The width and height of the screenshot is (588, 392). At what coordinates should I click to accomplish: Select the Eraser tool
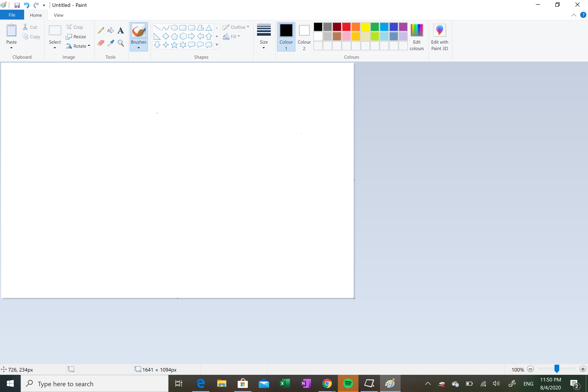pos(101,43)
